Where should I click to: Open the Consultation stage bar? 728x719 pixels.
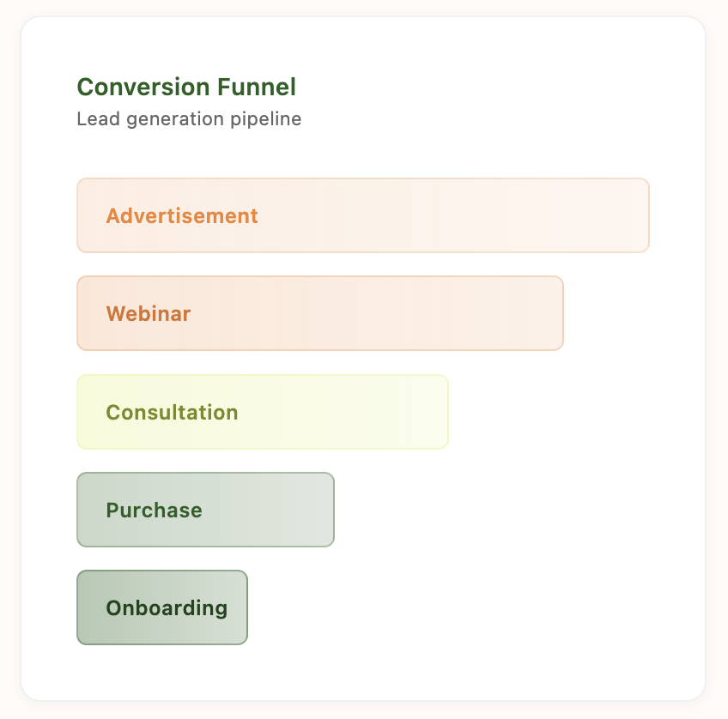click(x=262, y=412)
